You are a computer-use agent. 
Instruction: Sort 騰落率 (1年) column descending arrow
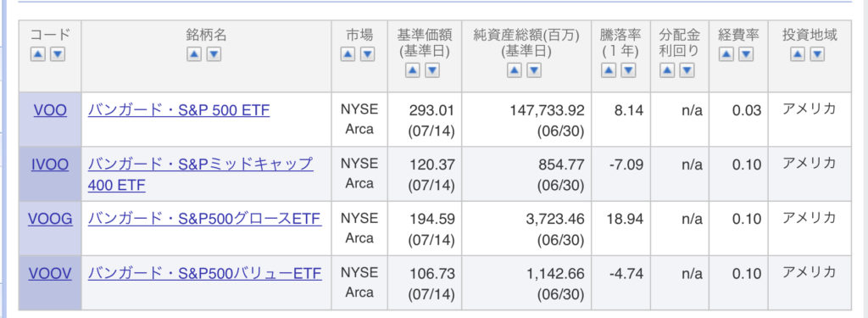pos(628,71)
